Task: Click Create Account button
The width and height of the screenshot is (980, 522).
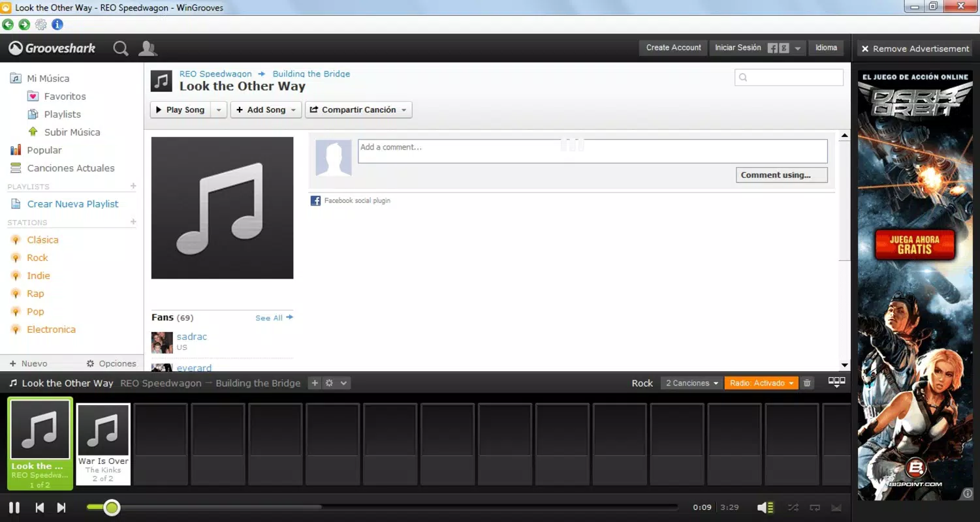Action: (x=673, y=48)
